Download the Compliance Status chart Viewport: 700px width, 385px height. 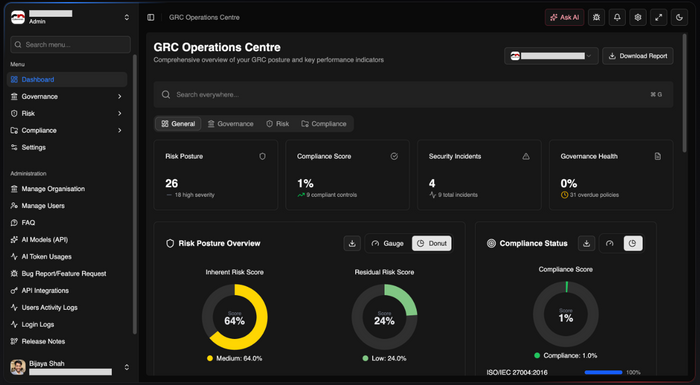587,243
